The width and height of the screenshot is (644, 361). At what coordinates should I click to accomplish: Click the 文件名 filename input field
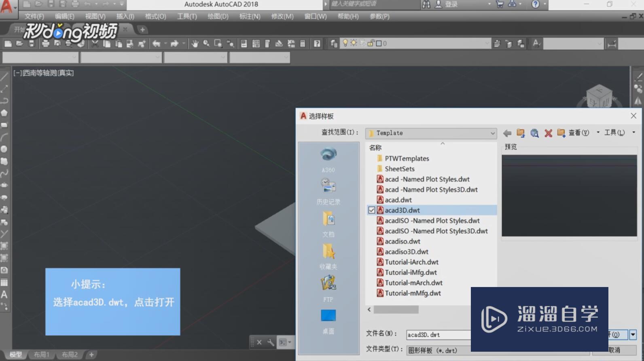click(x=439, y=335)
